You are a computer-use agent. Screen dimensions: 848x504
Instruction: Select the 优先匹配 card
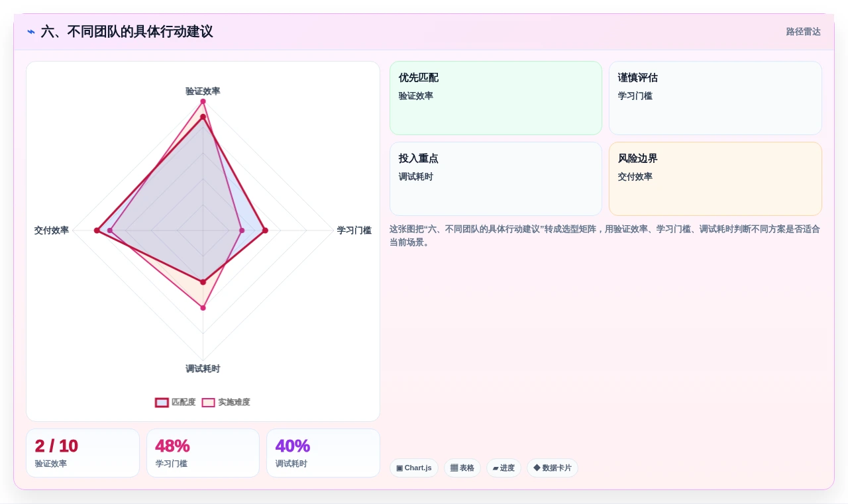click(x=496, y=98)
